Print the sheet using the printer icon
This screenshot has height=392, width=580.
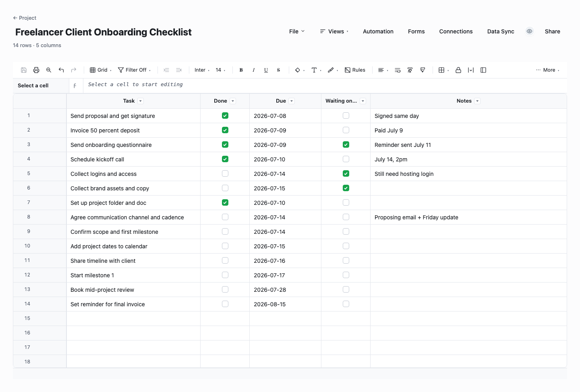[36, 70]
